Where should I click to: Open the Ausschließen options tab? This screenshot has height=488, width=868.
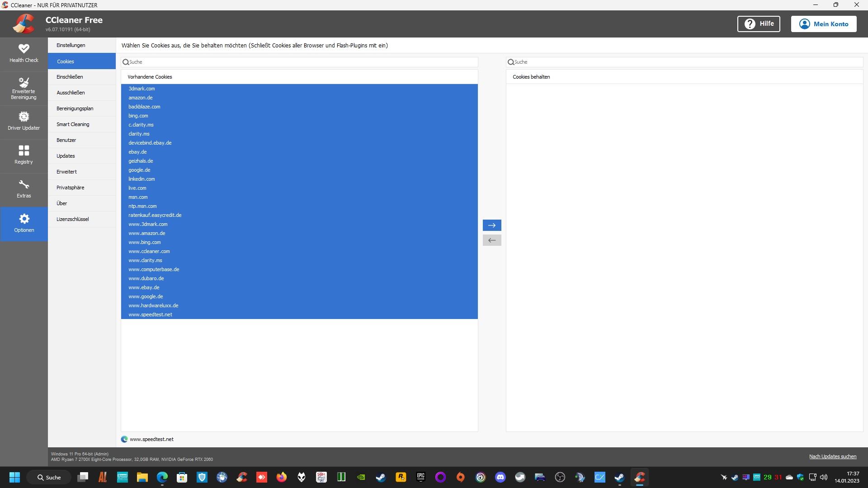pos(82,93)
